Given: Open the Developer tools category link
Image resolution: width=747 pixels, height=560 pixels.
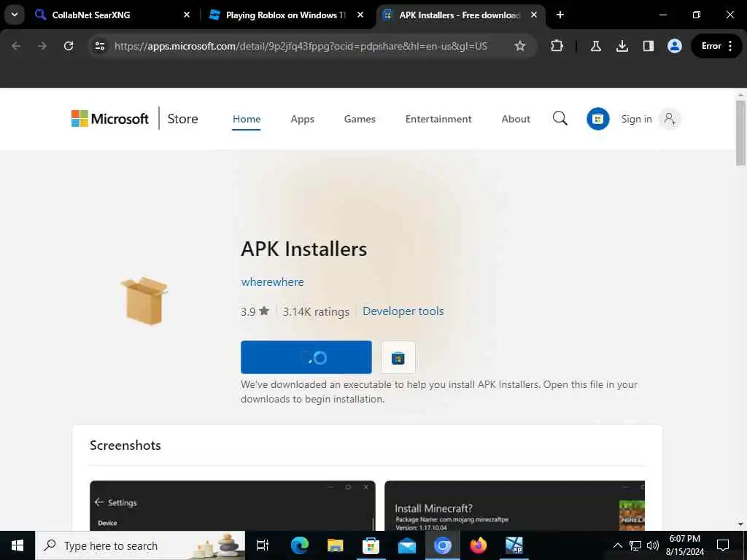Looking at the screenshot, I should pyautogui.click(x=403, y=311).
